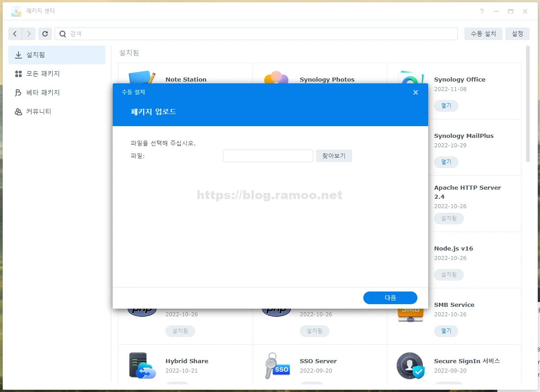The width and height of the screenshot is (540, 392).
Task: Minimize the Package Center window
Action: [x=496, y=11]
